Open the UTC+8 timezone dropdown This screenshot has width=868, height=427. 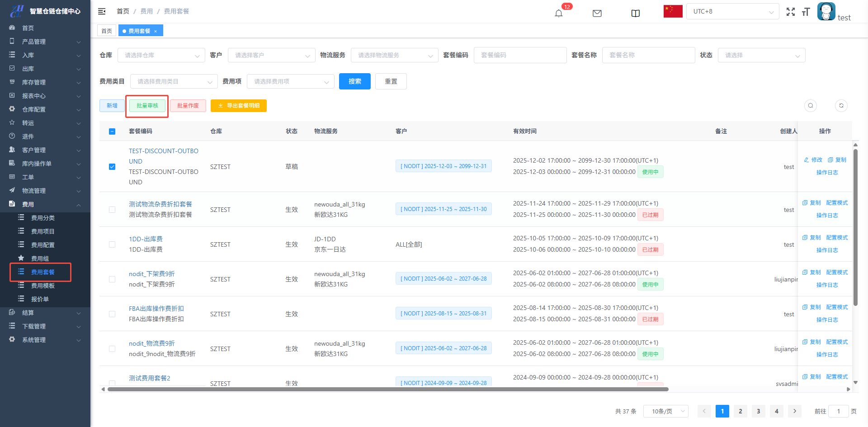click(732, 12)
